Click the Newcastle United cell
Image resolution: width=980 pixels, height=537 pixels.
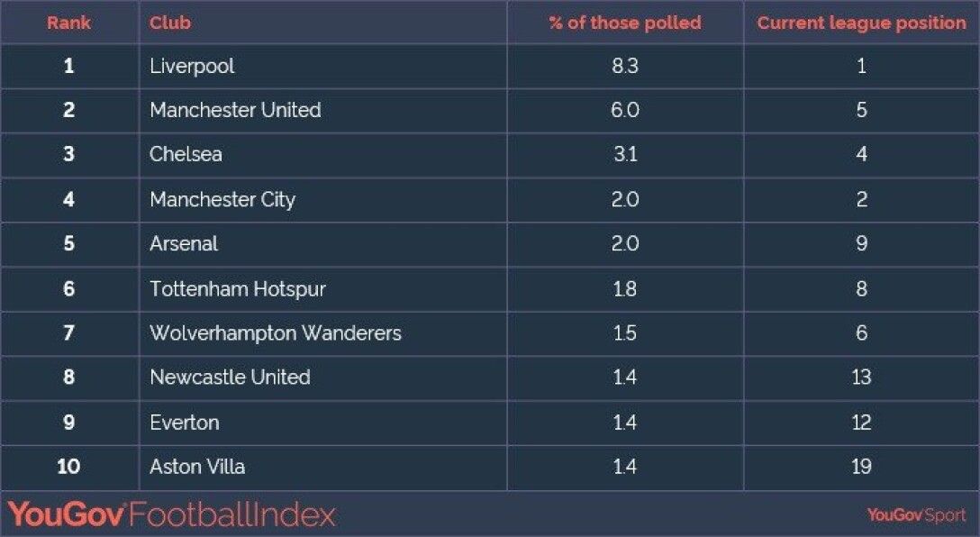pyautogui.click(x=230, y=378)
